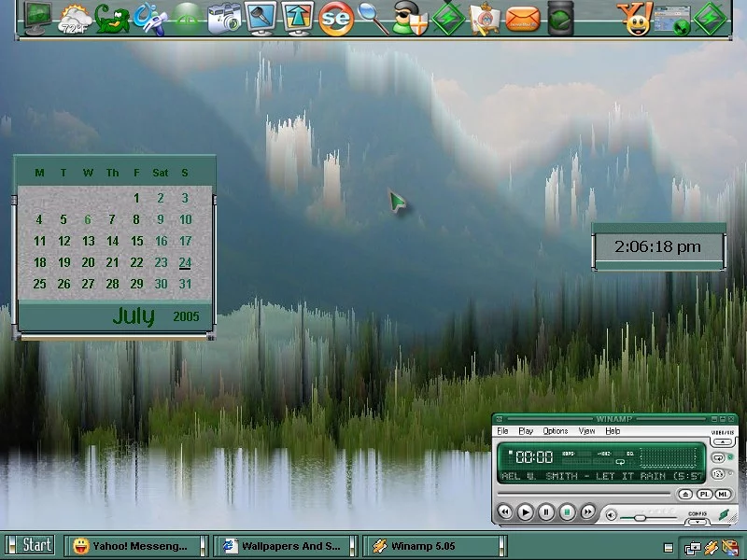Click the Start button
Screen dimensions: 747x560
(31, 545)
